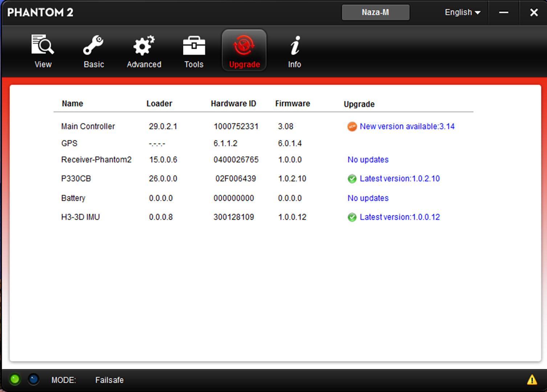Open the Info 'i' icon
Image resolution: width=547 pixels, height=392 pixels.
295,45
